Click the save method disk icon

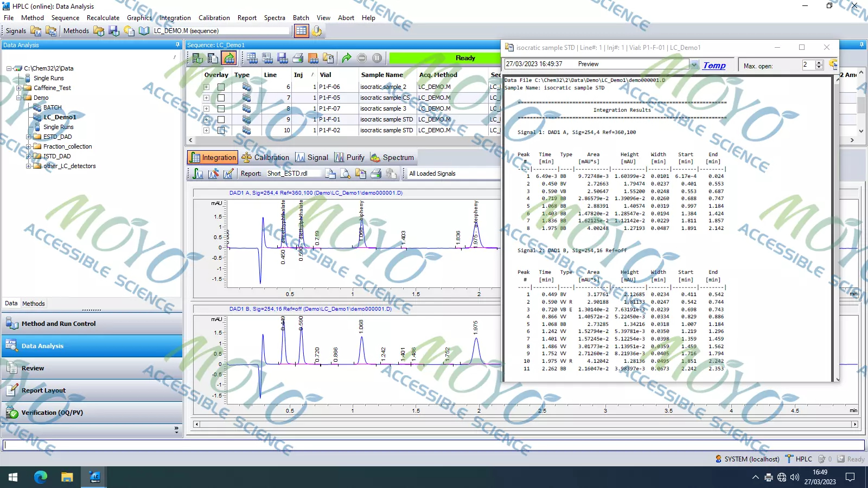point(114,31)
